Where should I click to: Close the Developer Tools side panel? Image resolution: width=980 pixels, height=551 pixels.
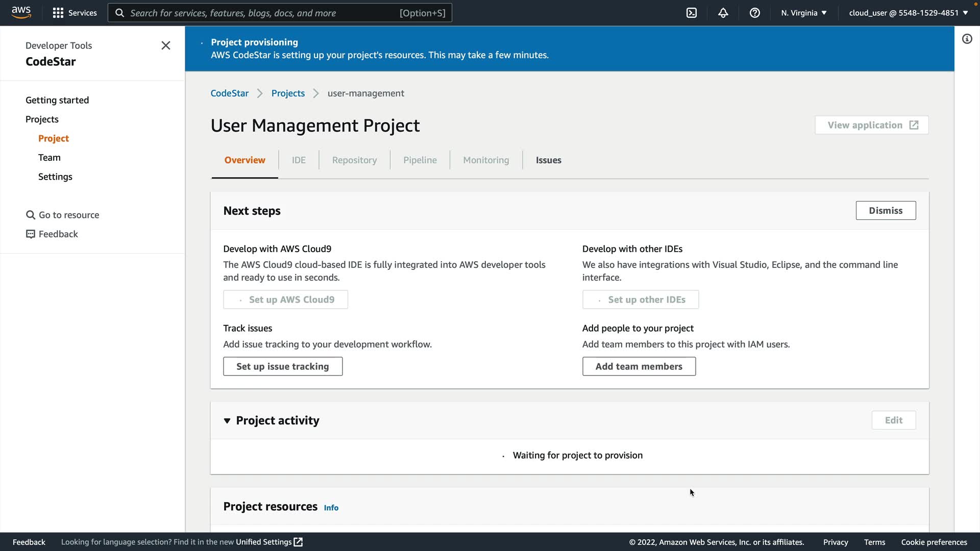point(166,45)
